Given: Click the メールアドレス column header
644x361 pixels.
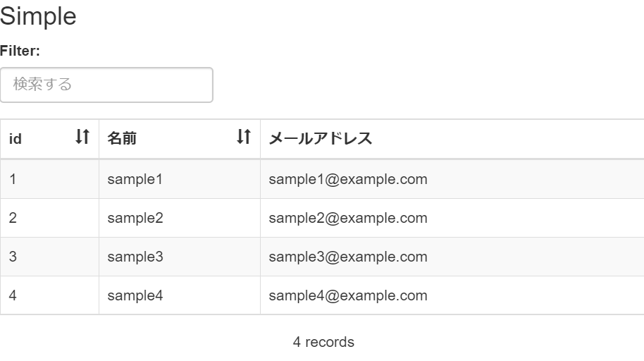Looking at the screenshot, I should coord(321,139).
